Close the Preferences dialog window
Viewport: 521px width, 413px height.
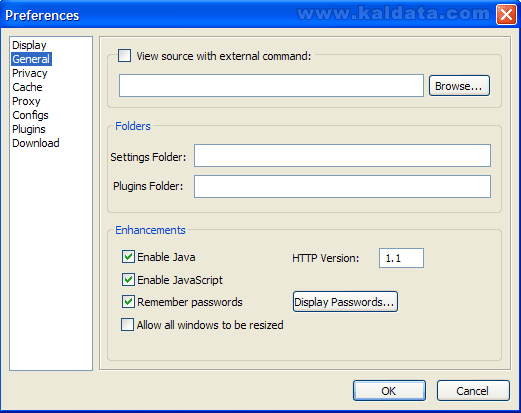pos(506,15)
